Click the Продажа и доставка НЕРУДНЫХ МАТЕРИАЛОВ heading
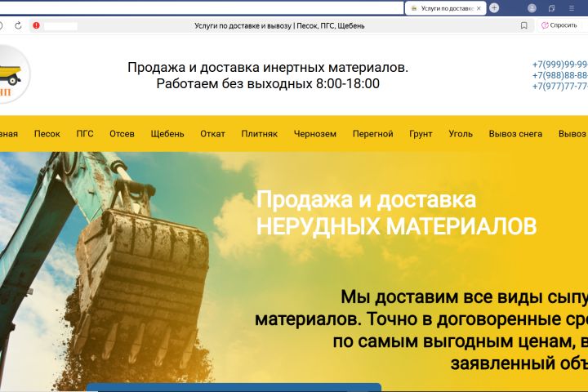Screen dimensions: 588x392 point(396,213)
